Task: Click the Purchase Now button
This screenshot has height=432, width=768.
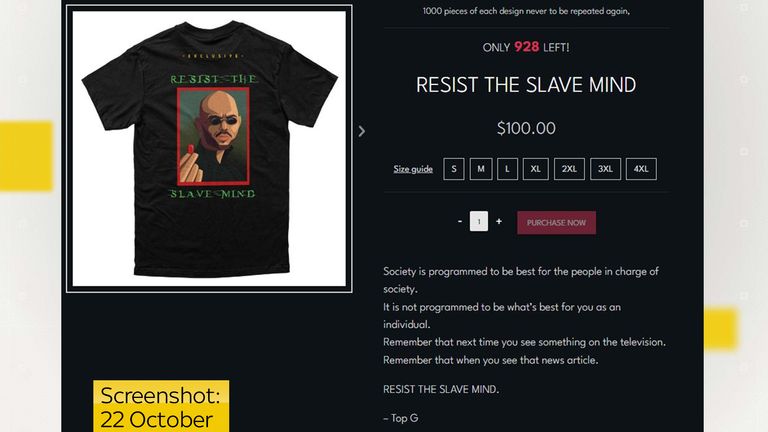Action: pos(556,222)
